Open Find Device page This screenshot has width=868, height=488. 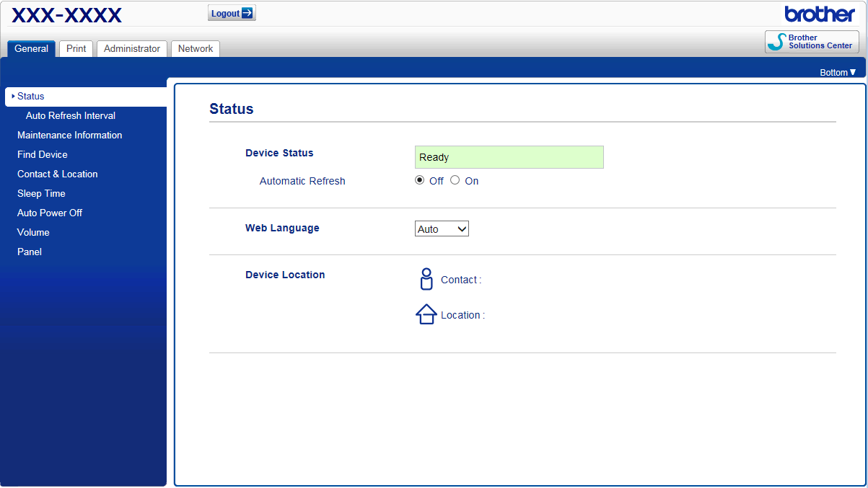(43, 154)
